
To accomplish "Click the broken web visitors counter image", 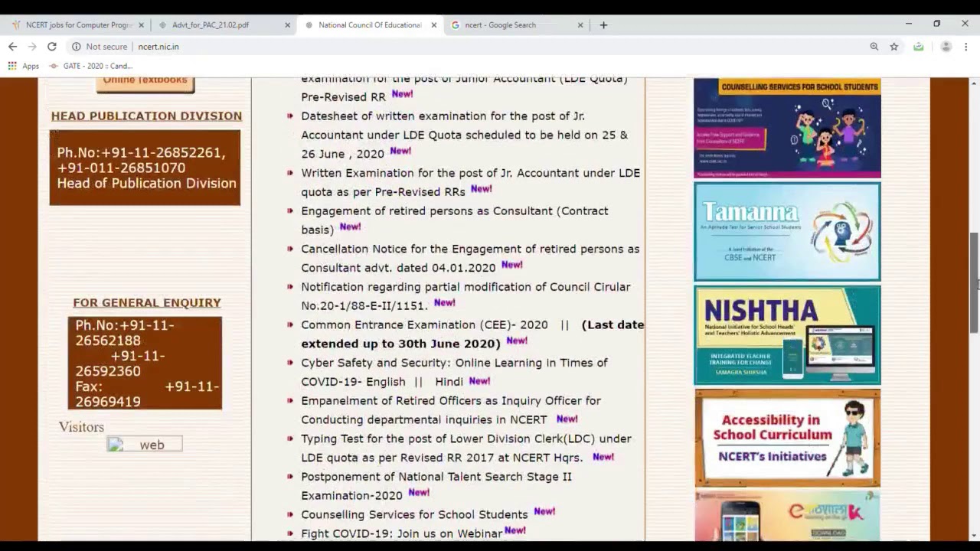I will (145, 445).
